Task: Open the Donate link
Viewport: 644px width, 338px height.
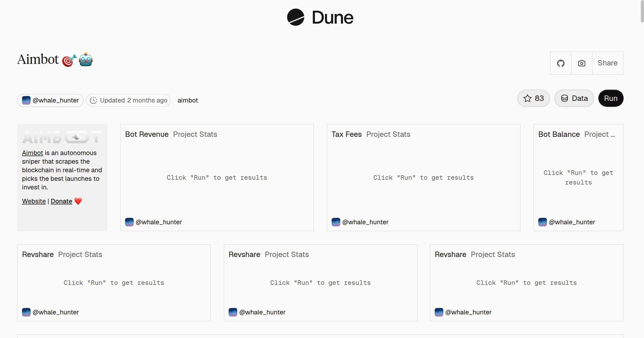Action: (61, 201)
